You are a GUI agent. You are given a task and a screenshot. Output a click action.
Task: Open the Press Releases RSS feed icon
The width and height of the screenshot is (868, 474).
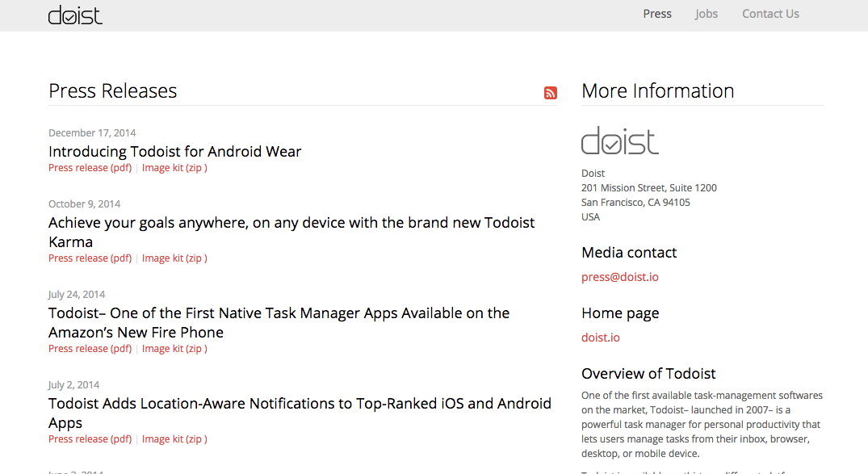pyautogui.click(x=550, y=93)
